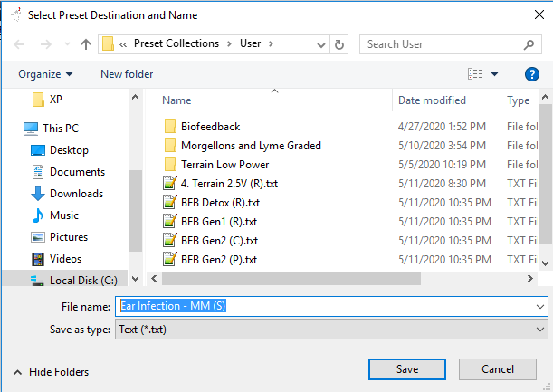Select Downloads in the navigation pane
Screen dimensions: 553x392
[76, 193]
